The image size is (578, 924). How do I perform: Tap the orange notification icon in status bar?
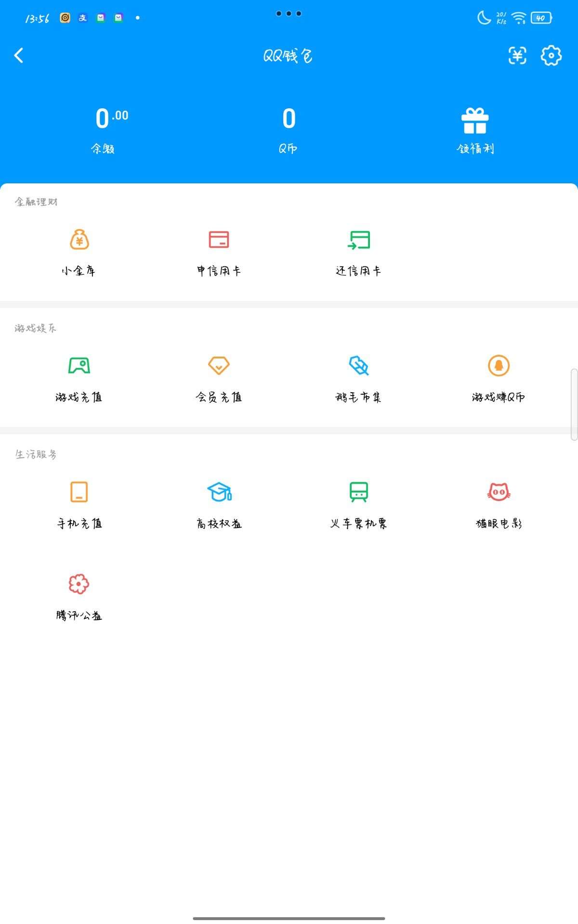click(x=65, y=18)
